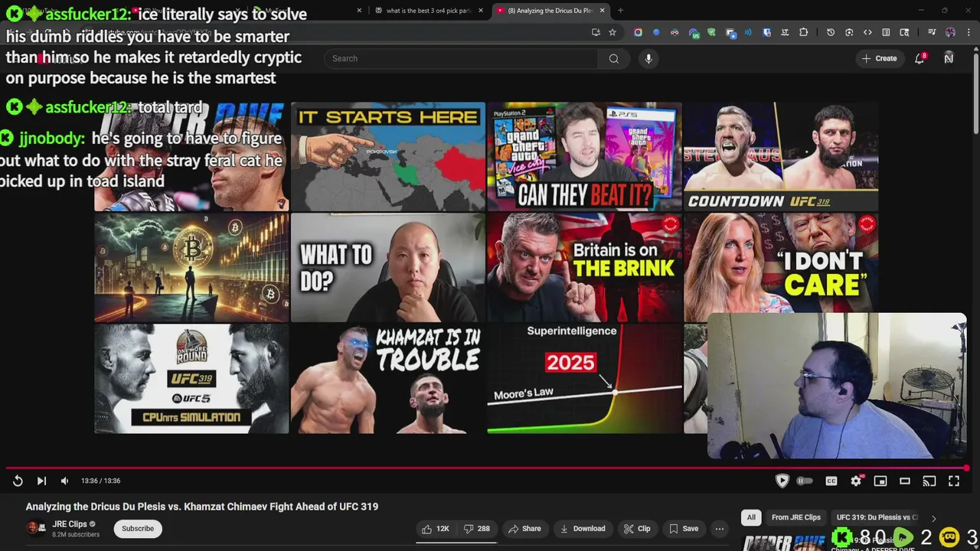The image size is (980, 551).
Task: Open Britain is on THE BRINK thumbnail
Action: tap(584, 267)
